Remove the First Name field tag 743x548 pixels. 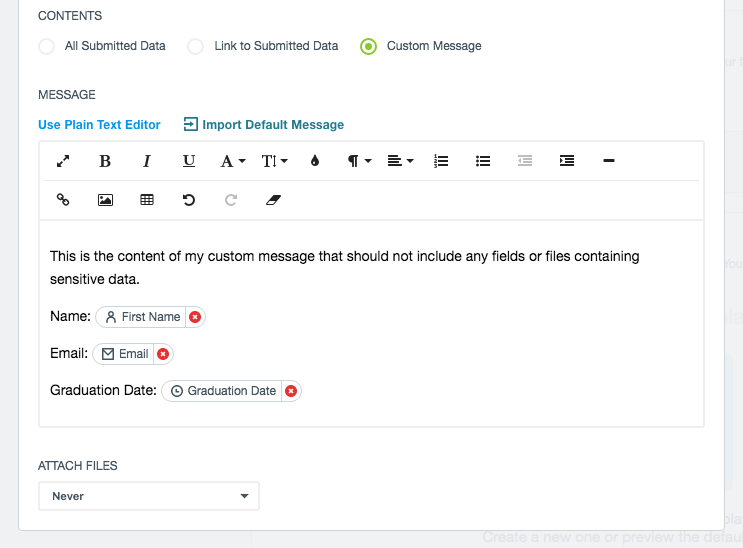[195, 317]
